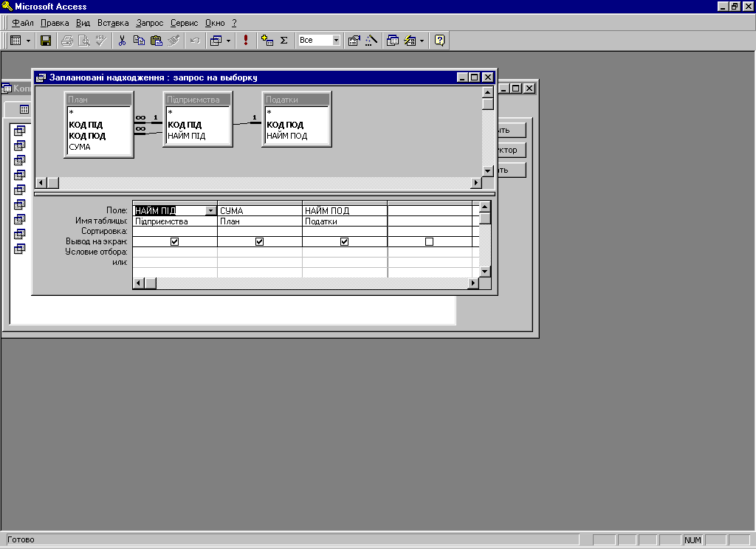Click the Query Type toolbar icon
Screen dimensions: 756x549
pyautogui.click(x=216, y=41)
